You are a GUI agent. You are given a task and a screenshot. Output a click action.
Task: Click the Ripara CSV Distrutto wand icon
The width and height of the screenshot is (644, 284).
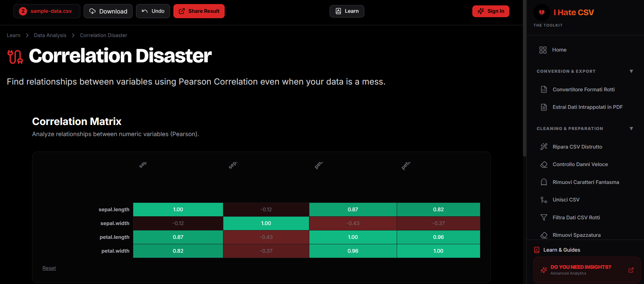pyautogui.click(x=544, y=147)
